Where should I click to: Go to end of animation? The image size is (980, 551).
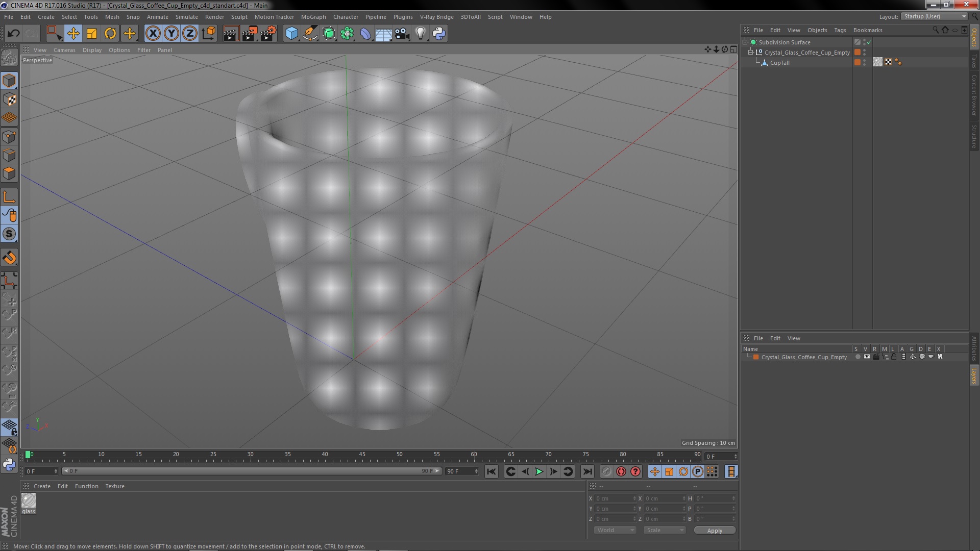[x=587, y=472]
